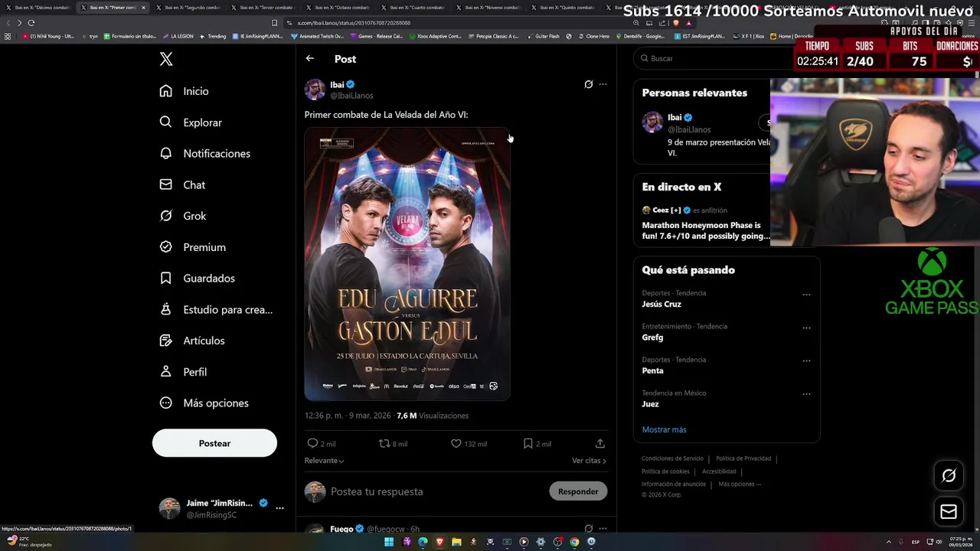The image size is (980, 551).
Task: Switch to the Noveno combate browser tab
Action: 488,8
